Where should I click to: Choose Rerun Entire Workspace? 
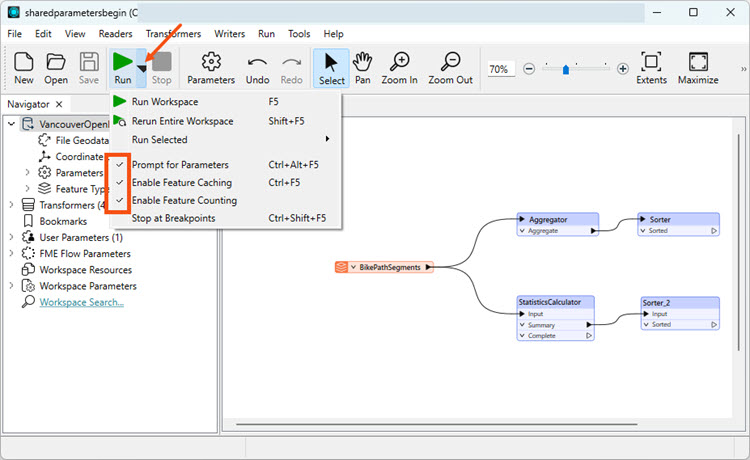coord(225,121)
